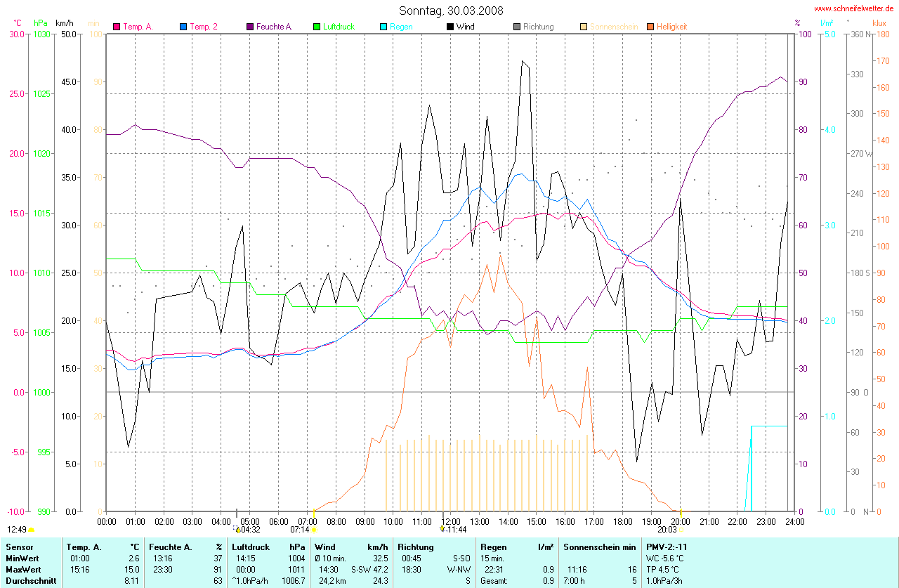Image resolution: width=899 pixels, height=588 pixels.
Task: Click the average temperature value 8.11
Action: (133, 581)
